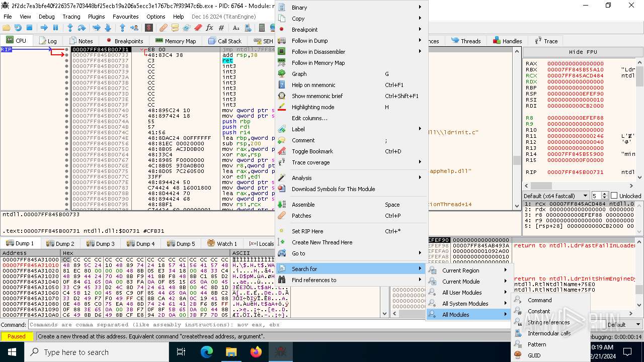Expand the Analysis submenu
The width and height of the screenshot is (644, 362).
[352, 178]
